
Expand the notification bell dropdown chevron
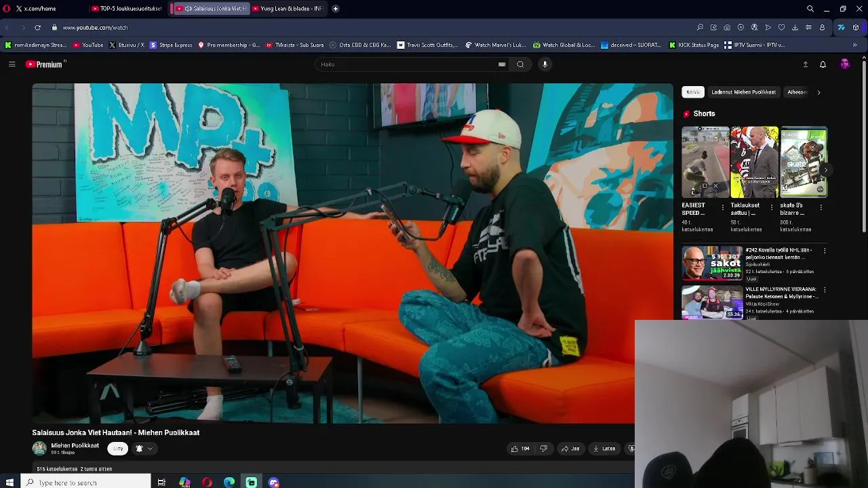150,449
